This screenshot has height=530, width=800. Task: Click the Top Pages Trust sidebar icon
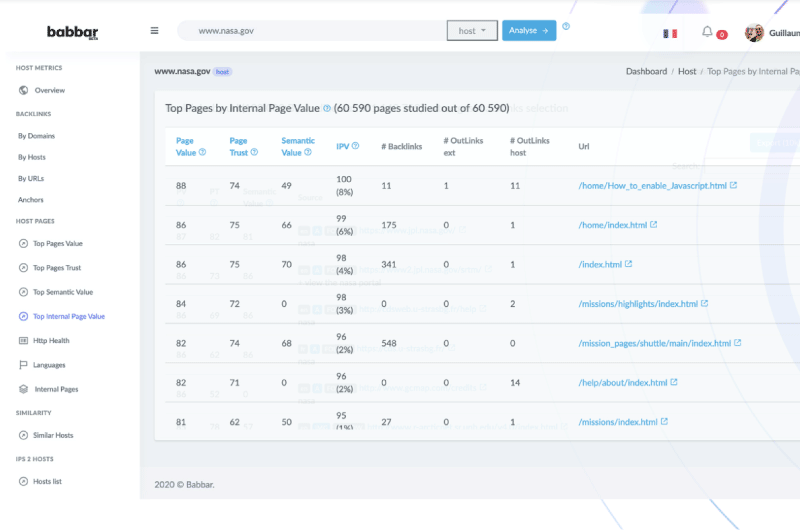pos(23,267)
